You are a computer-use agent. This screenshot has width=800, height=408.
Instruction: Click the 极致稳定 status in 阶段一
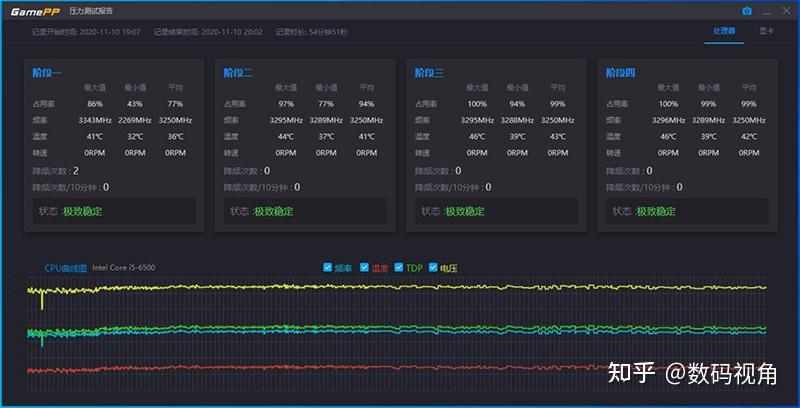82,211
